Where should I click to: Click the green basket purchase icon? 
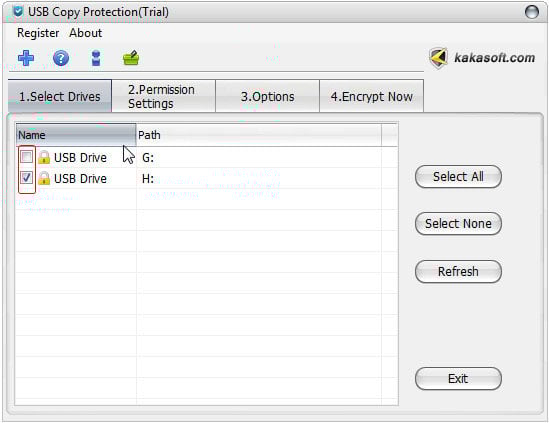tap(131, 58)
